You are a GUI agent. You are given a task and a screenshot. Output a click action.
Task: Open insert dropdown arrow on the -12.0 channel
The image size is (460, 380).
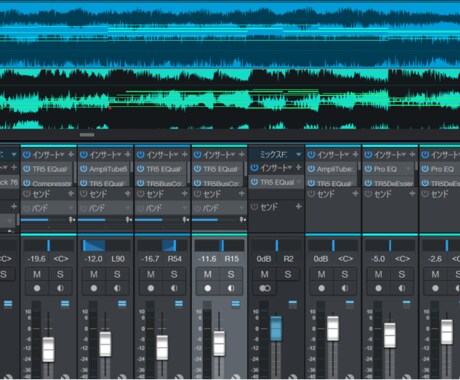(119, 155)
